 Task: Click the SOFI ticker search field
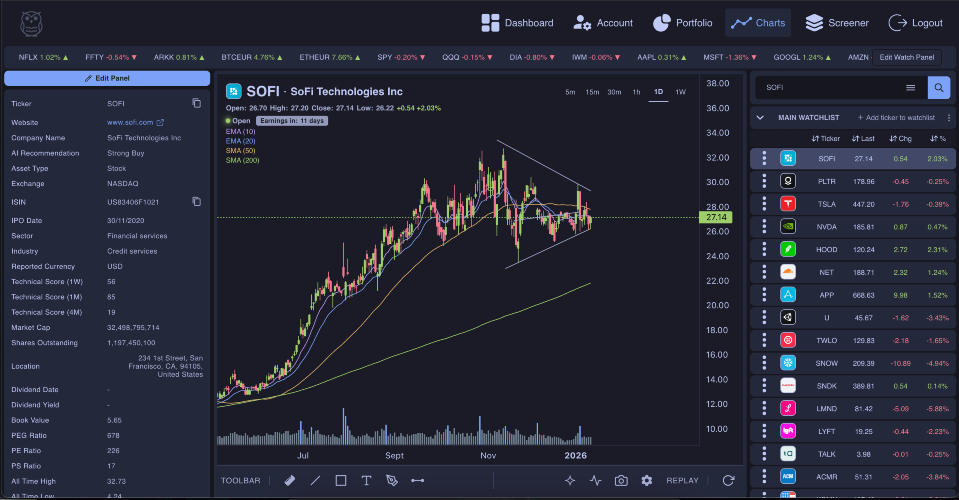(x=828, y=87)
